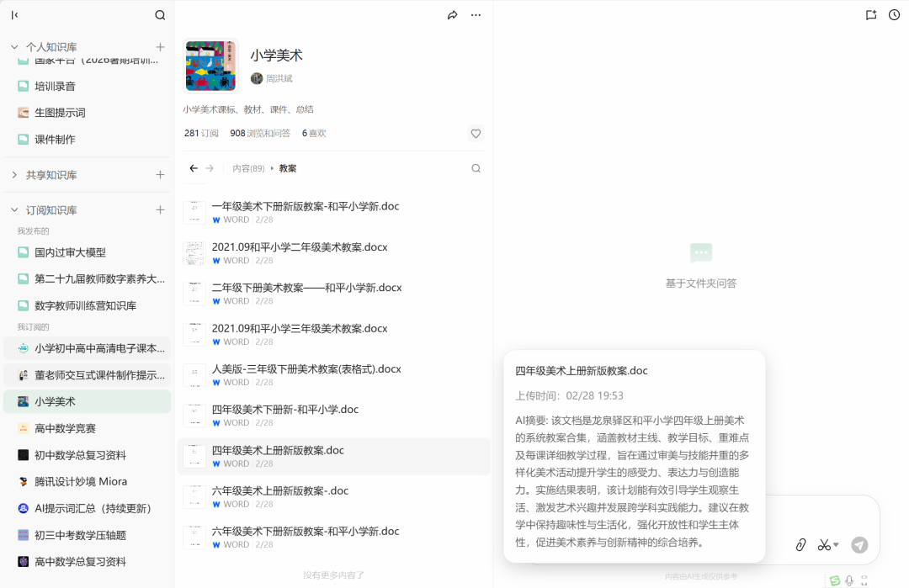This screenshot has height=588, width=909.
Task: Search within the 教案 folder
Action: tap(476, 168)
